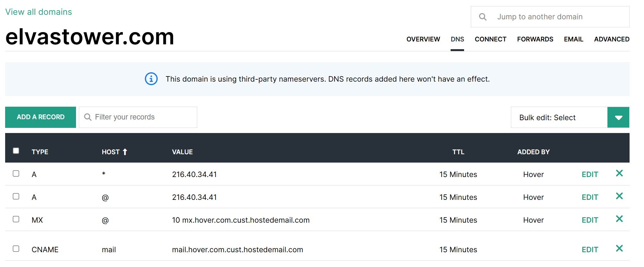Click the 15 Minutes TTL in the MX row
Viewport: 644px width, 267px height.
458,220
